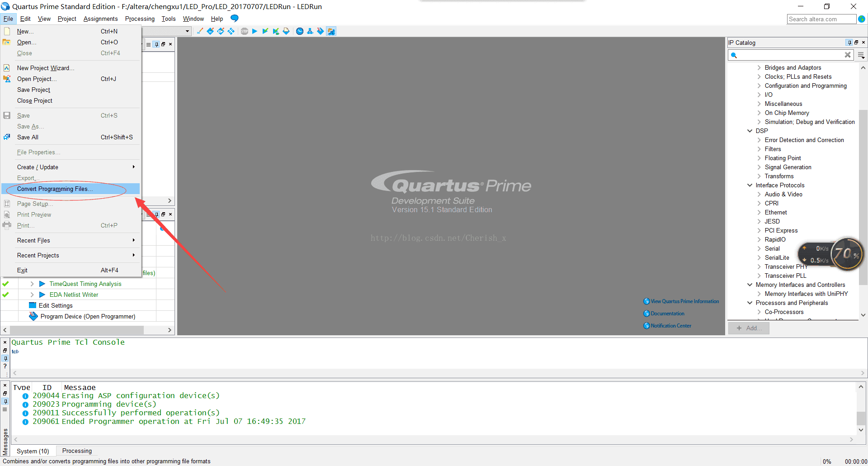868x466 pixels.
Task: Collapse the Interface Protocols category
Action: coord(750,185)
